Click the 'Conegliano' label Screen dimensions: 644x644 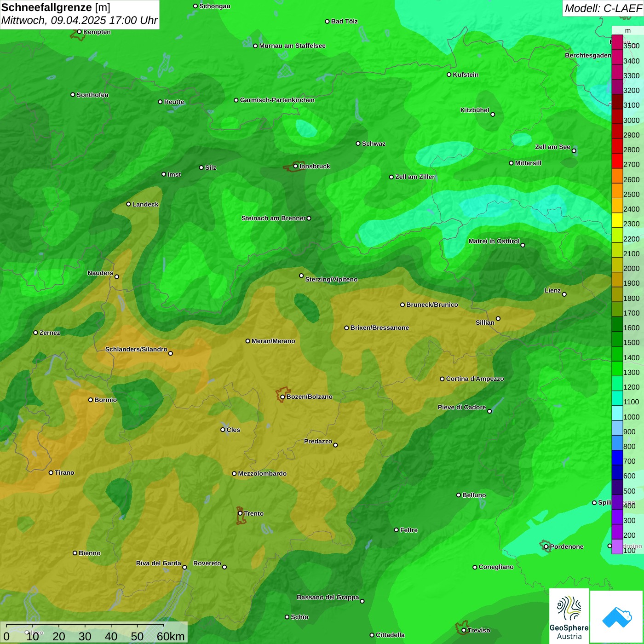pyautogui.click(x=496, y=567)
